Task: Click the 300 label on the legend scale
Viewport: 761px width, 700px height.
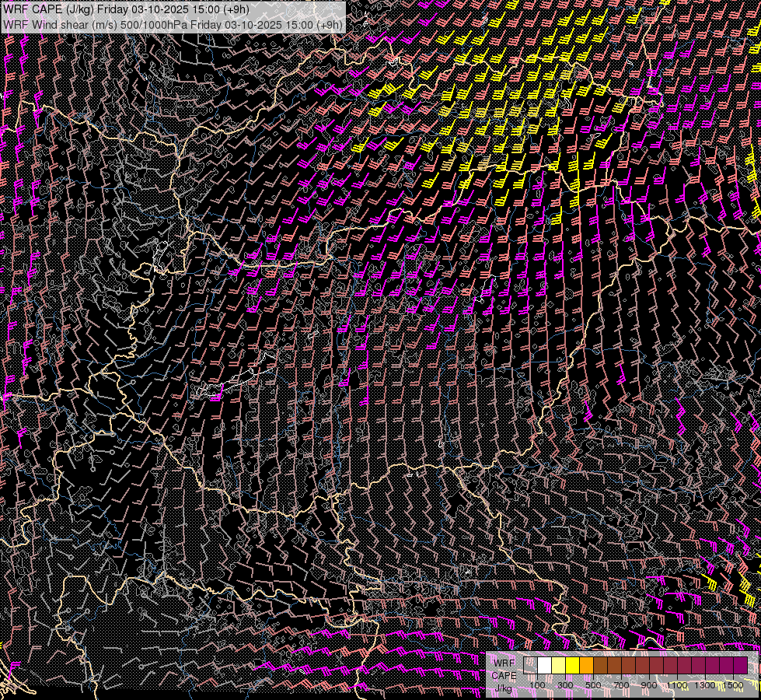Action: click(x=565, y=685)
